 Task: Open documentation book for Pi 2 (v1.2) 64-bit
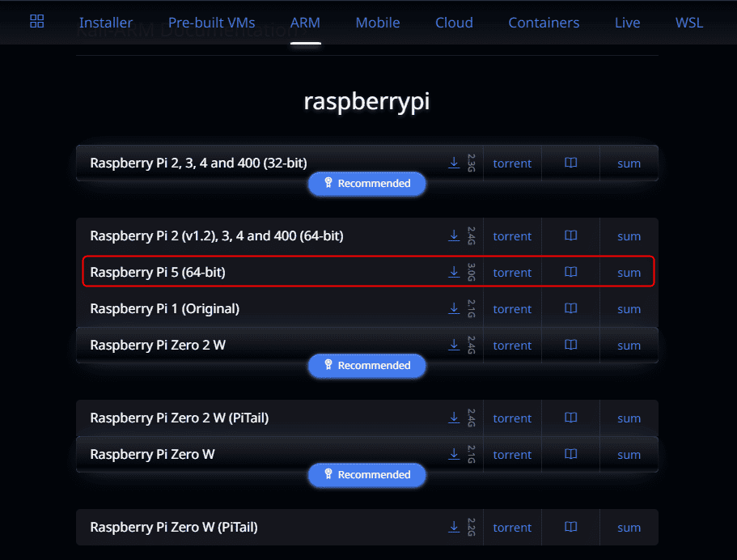(x=570, y=235)
